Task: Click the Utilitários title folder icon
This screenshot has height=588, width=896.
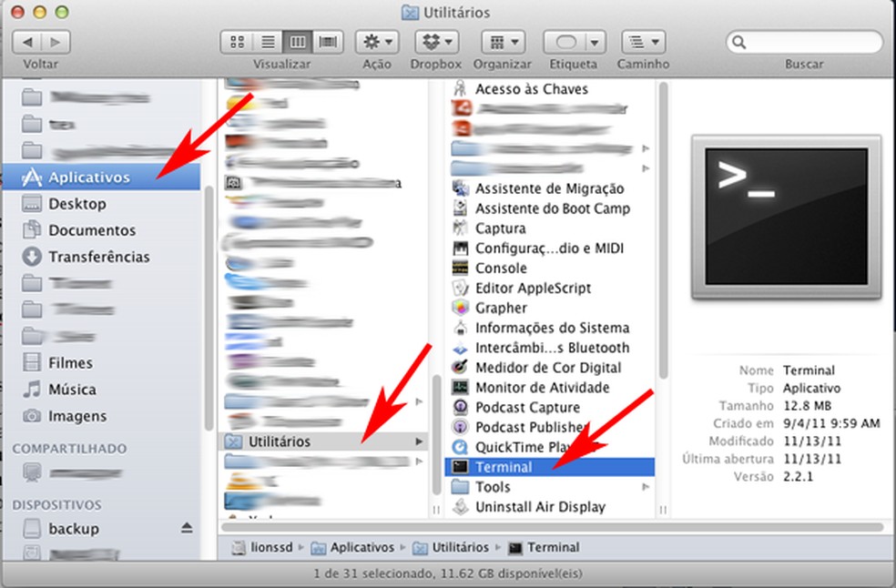Action: click(x=410, y=12)
